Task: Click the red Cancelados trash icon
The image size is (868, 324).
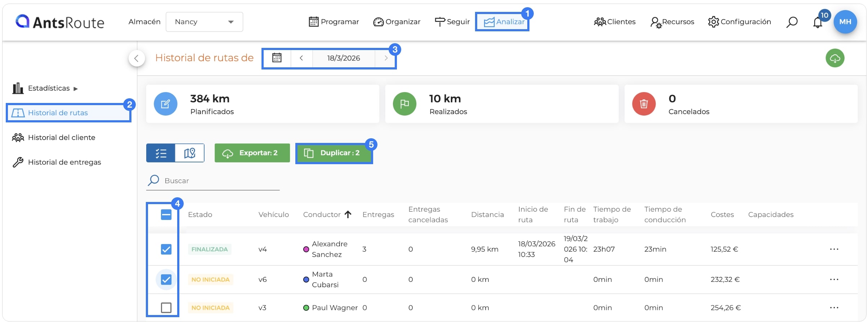Action: pyautogui.click(x=644, y=104)
